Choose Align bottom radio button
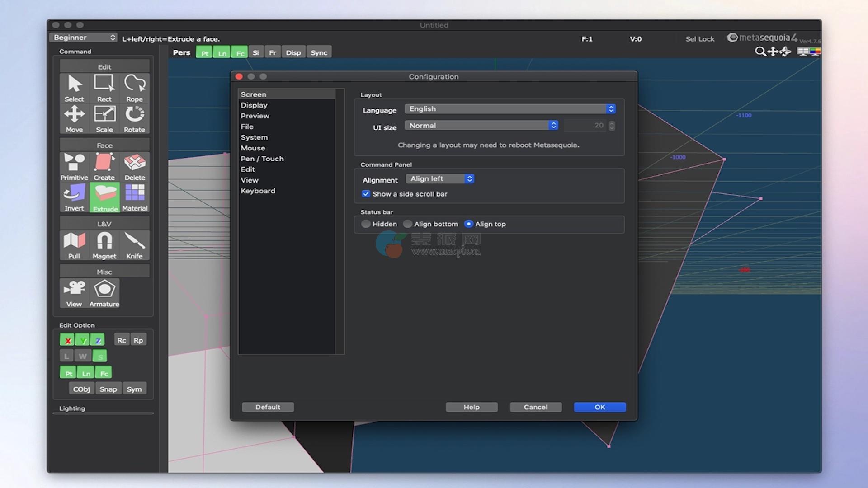 pos(408,224)
